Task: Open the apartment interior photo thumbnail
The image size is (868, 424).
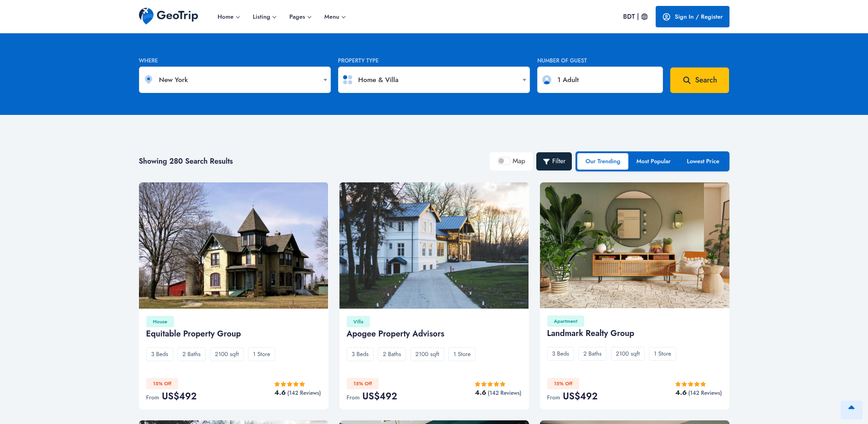Action: pyautogui.click(x=634, y=245)
